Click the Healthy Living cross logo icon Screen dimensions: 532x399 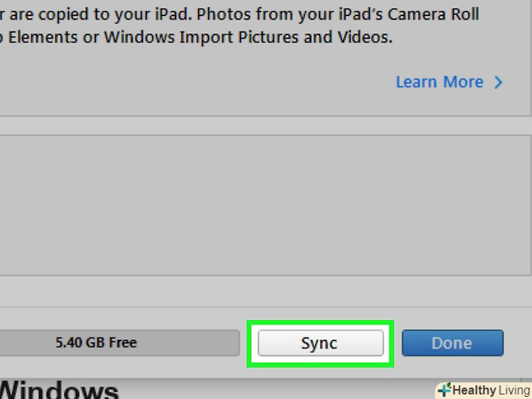coord(444,390)
